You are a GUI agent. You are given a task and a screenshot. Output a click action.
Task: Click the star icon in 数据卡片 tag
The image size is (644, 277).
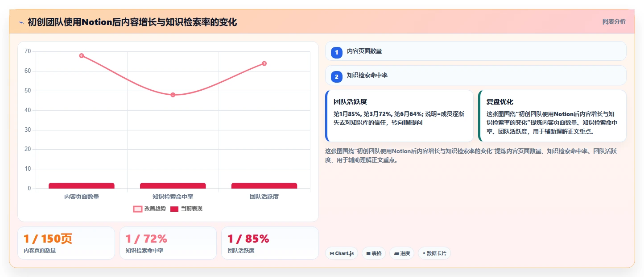coord(424,254)
